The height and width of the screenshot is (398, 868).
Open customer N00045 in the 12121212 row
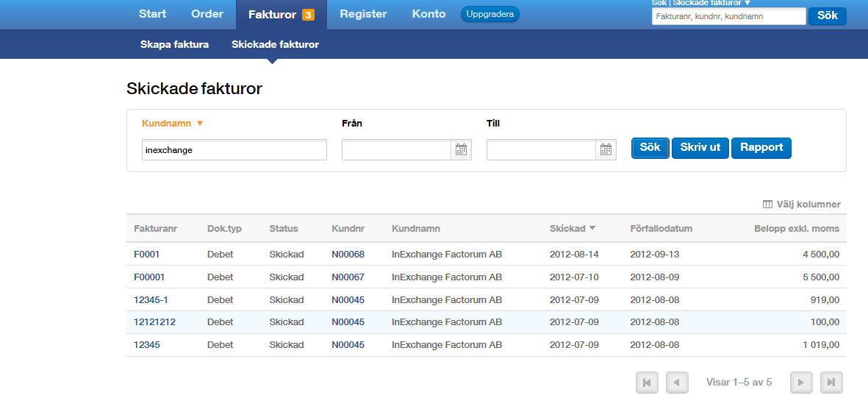click(348, 322)
